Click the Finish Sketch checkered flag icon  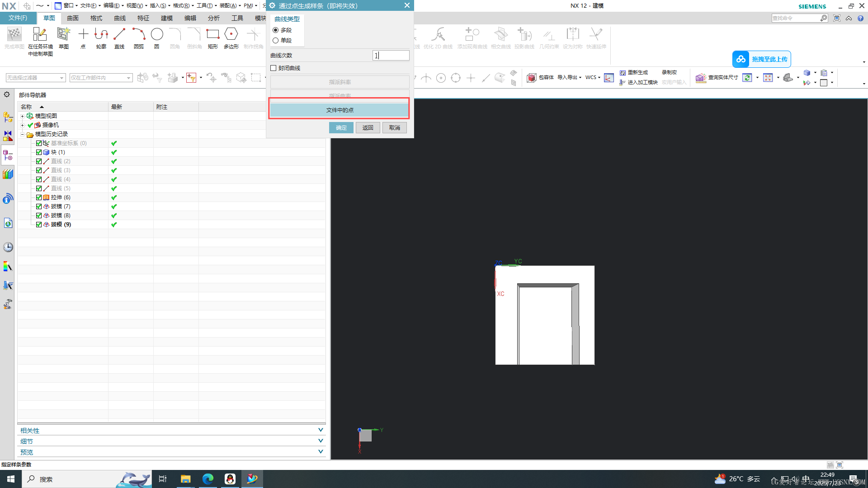14,34
